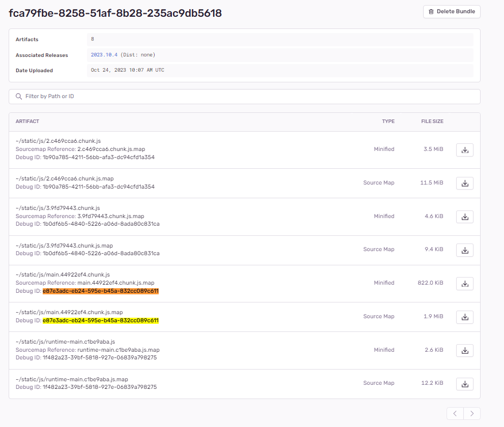
Task: Download the main.44922ef4.chunk.js minified file
Action: (464, 283)
